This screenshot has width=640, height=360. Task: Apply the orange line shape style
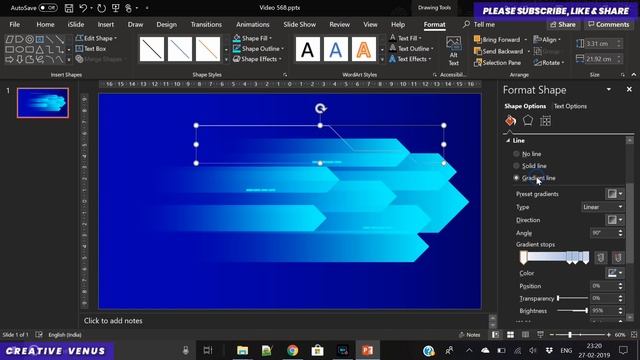coord(208,49)
